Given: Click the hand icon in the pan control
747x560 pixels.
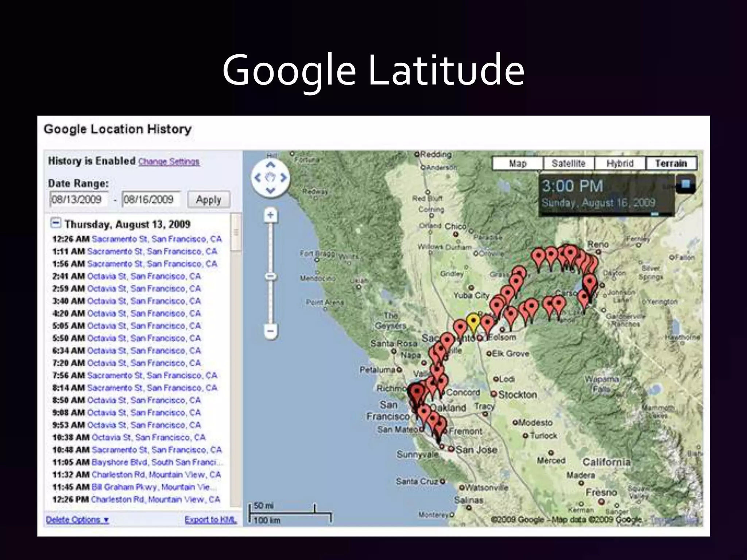Looking at the screenshot, I should click(x=270, y=178).
